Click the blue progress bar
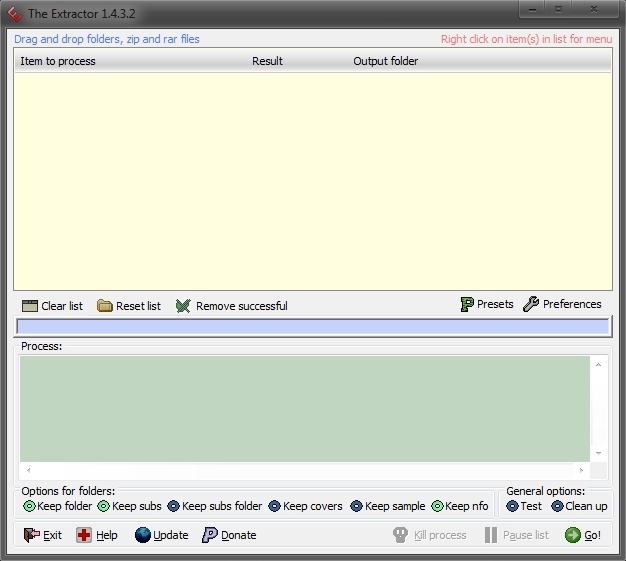626x561 pixels. click(313, 327)
